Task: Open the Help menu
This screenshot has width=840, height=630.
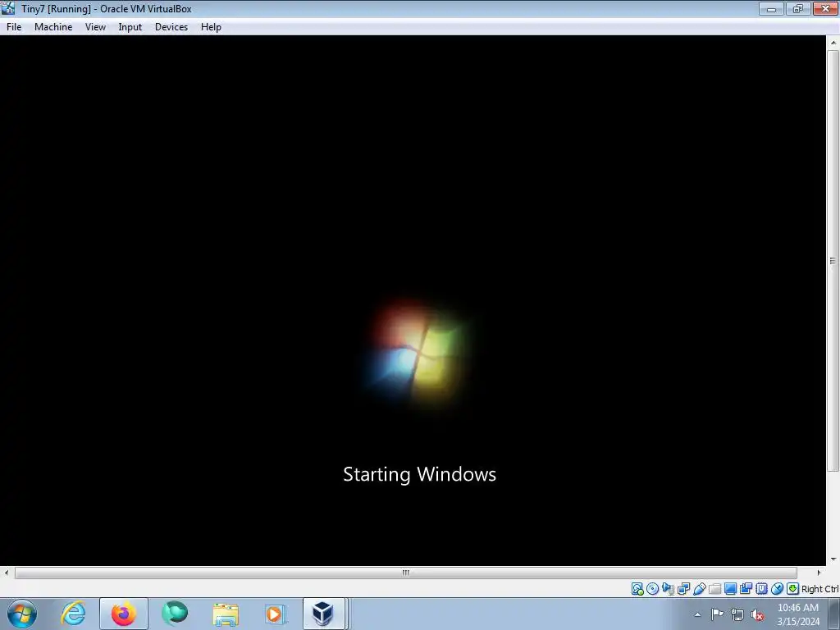Action: coord(211,27)
